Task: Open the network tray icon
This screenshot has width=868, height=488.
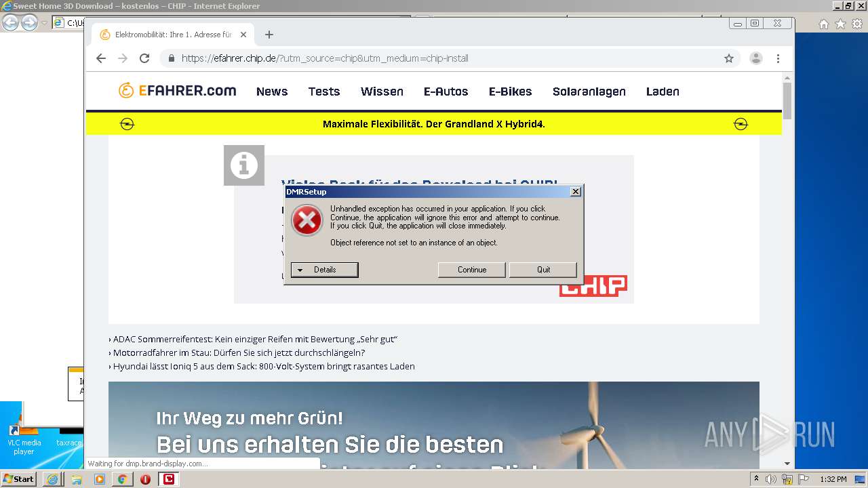Action: [787, 479]
